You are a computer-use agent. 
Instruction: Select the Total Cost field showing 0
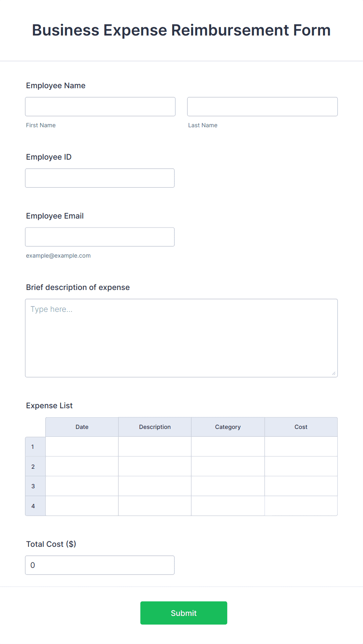(100, 565)
